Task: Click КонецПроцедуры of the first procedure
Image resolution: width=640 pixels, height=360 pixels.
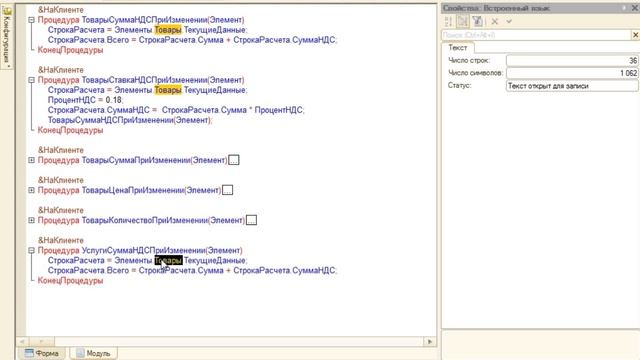Action: [x=70, y=50]
